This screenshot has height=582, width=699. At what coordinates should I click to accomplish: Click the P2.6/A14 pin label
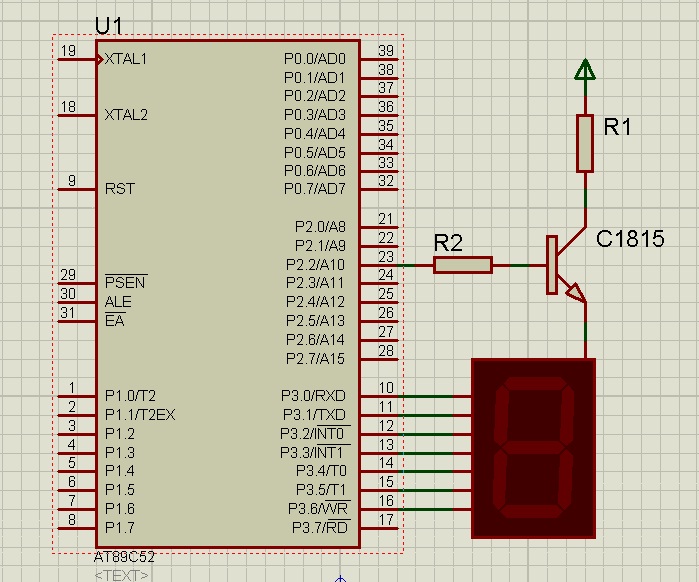click(x=315, y=340)
